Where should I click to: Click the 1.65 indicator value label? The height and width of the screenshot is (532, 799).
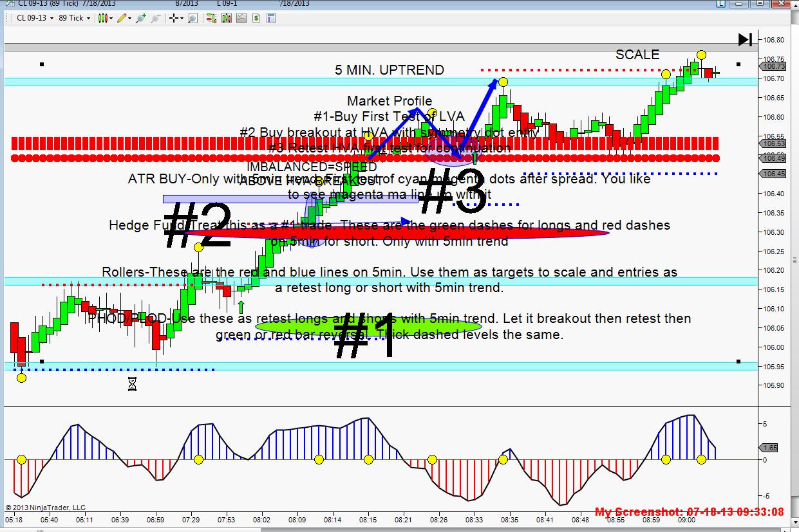pos(771,447)
